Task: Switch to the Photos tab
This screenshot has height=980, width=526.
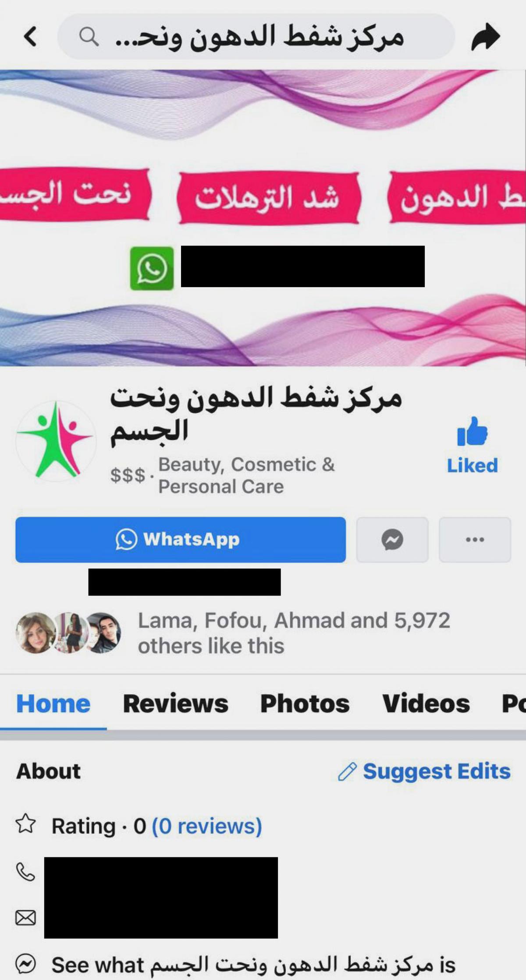Action: 305,704
